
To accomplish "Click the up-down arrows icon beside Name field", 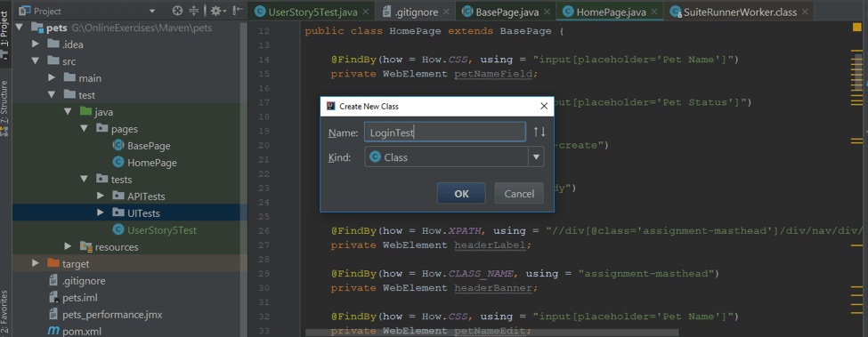I will (x=539, y=132).
